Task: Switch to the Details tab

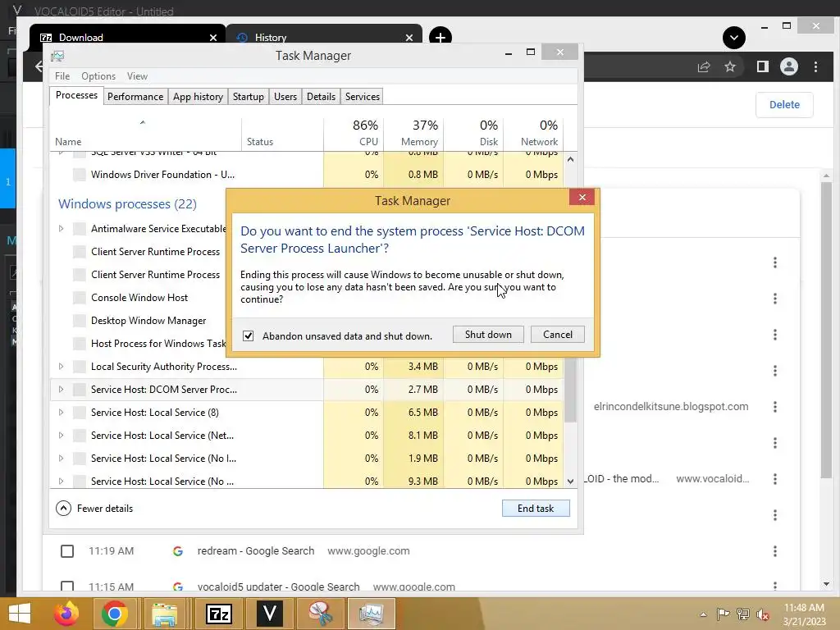Action: 321,97
